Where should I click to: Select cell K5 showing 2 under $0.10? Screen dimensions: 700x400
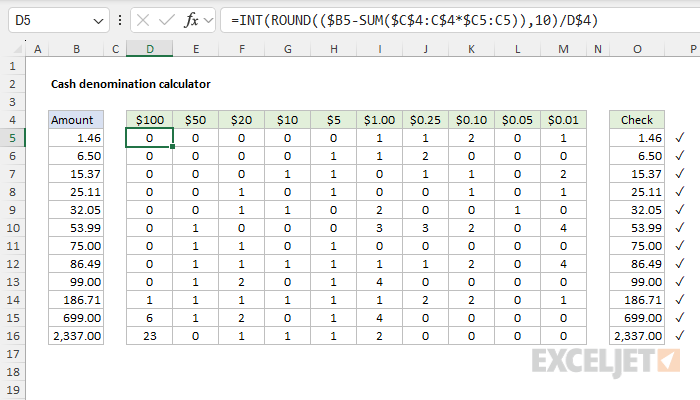click(x=471, y=138)
